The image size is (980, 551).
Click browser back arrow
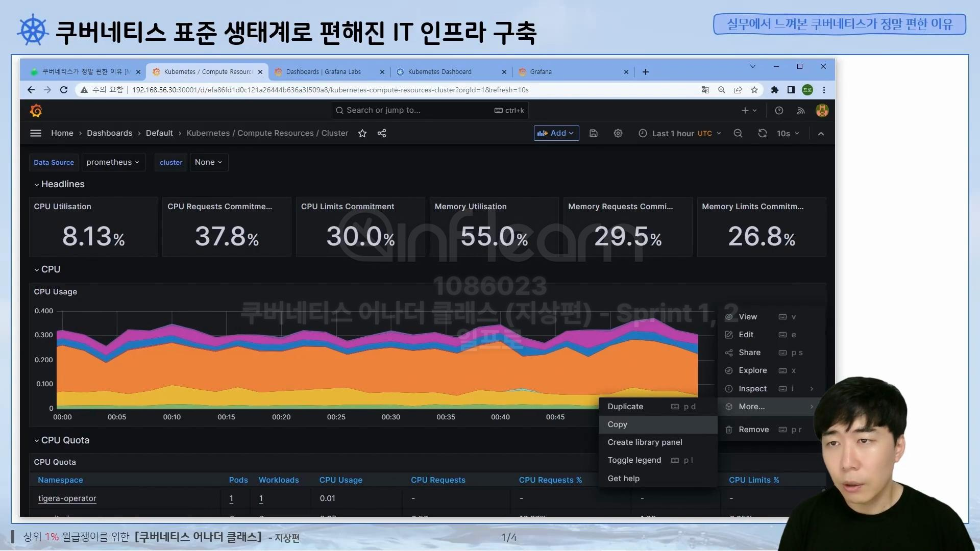(x=31, y=90)
